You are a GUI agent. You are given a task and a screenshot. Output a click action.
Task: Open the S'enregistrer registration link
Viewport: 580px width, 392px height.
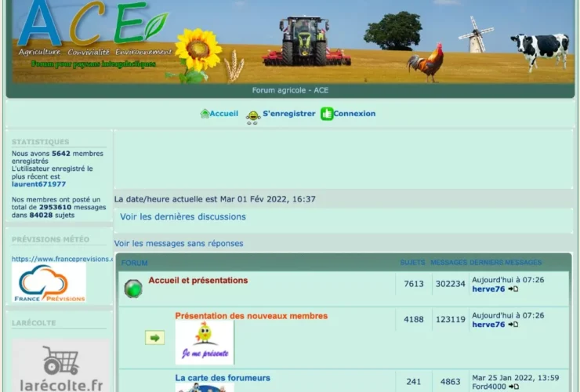(x=289, y=114)
